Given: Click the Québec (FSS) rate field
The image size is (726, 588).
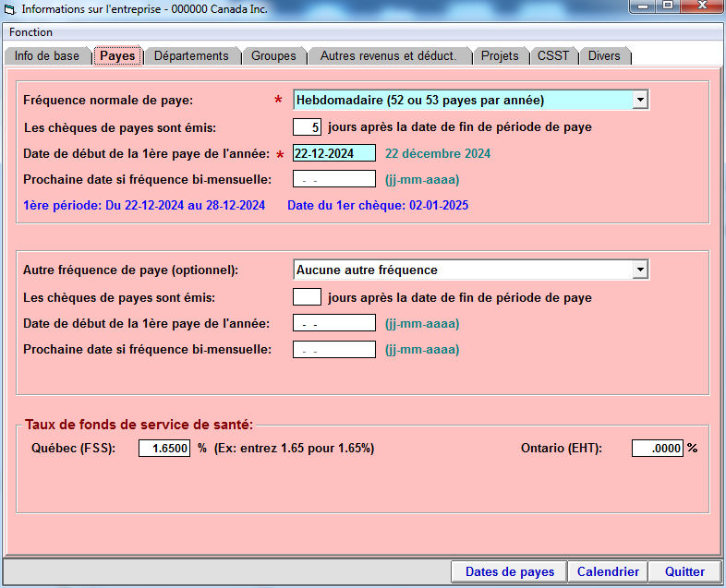Looking at the screenshot, I should [x=164, y=449].
